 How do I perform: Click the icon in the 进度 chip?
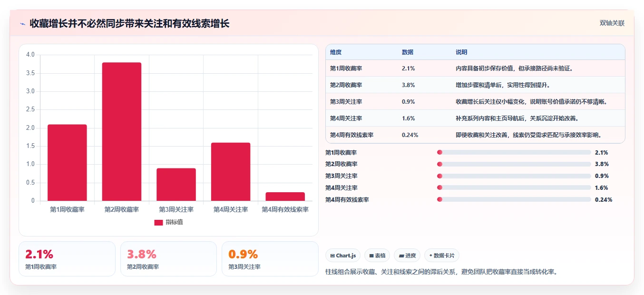click(x=401, y=256)
